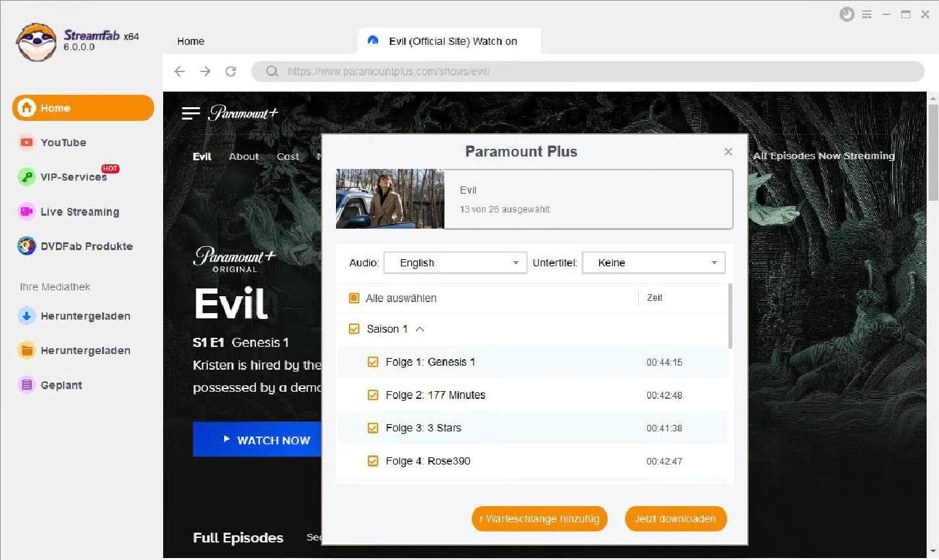Uncheck Folge 4: Rose390
The image size is (939, 560).
[x=373, y=461]
